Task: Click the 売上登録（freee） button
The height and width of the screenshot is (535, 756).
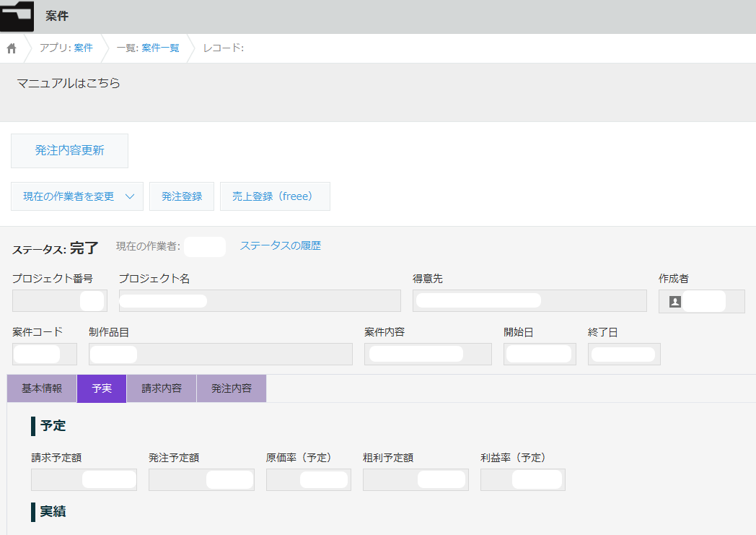Action: click(275, 196)
